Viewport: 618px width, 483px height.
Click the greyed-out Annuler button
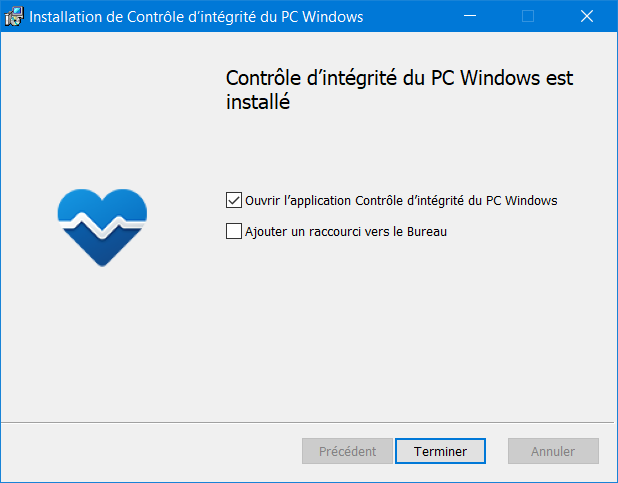tap(553, 451)
